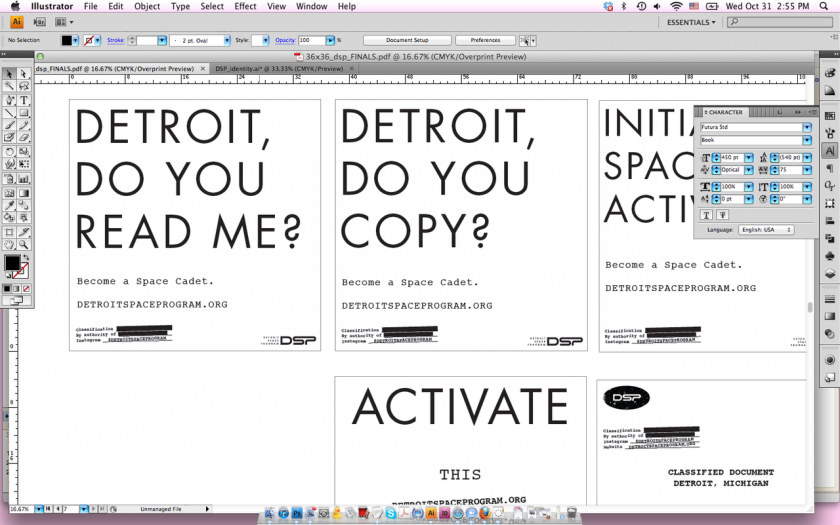840x525 pixels.
Task: Open the Object menu
Action: pyautogui.click(x=147, y=6)
